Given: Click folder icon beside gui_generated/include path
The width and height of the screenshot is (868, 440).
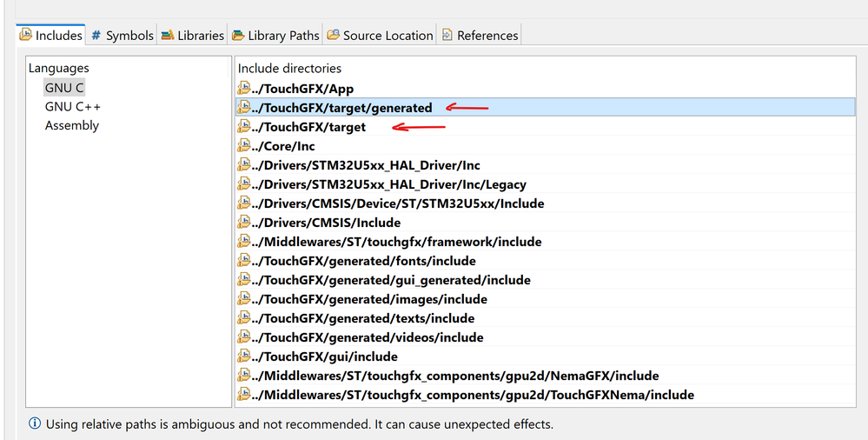Looking at the screenshot, I should (243, 279).
